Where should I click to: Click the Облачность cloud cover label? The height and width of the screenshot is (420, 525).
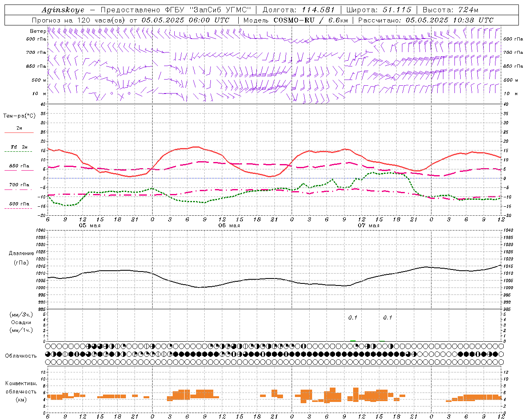21,356
